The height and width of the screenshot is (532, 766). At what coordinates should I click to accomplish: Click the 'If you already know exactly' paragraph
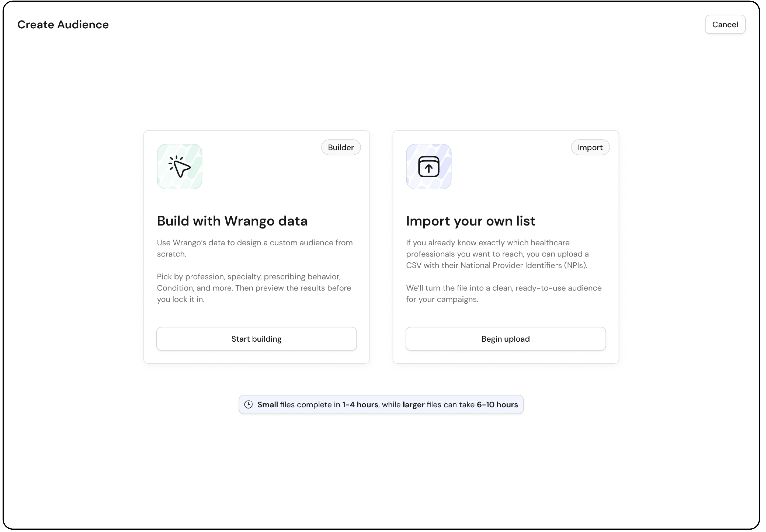click(497, 254)
